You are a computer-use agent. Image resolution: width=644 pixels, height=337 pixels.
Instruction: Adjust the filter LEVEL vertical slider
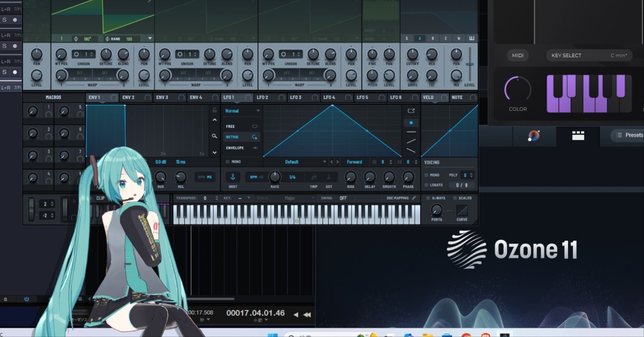point(470,64)
